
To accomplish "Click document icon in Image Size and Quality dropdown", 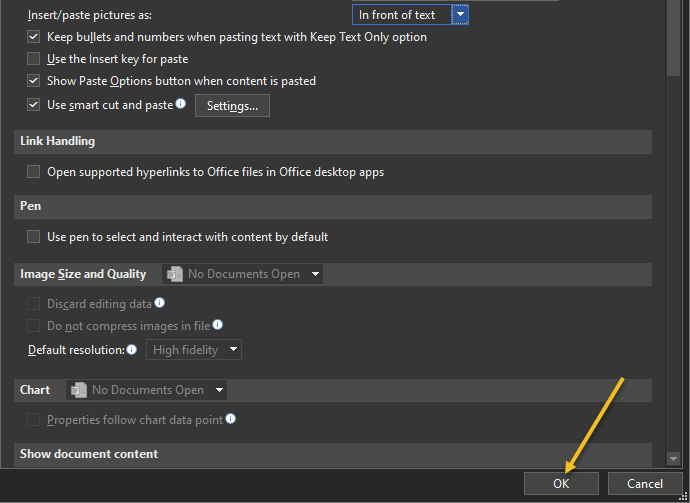I will coord(175,274).
